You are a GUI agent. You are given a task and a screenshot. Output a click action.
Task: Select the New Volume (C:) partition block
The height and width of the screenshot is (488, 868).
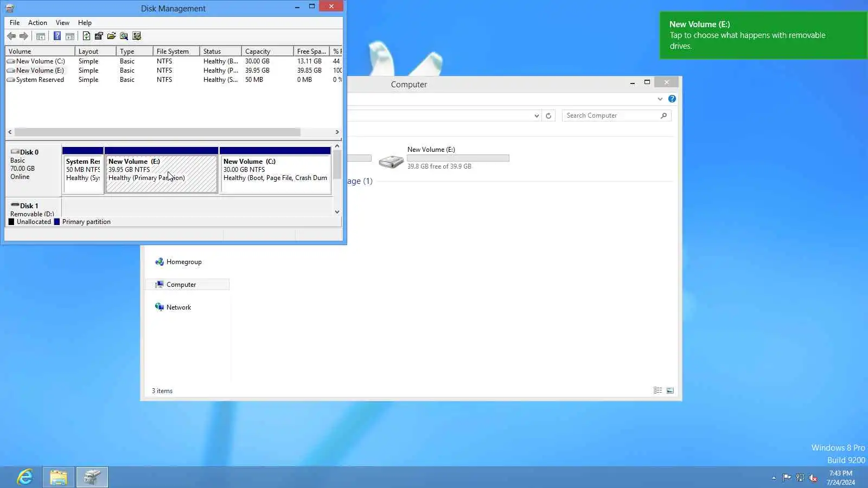tap(276, 170)
